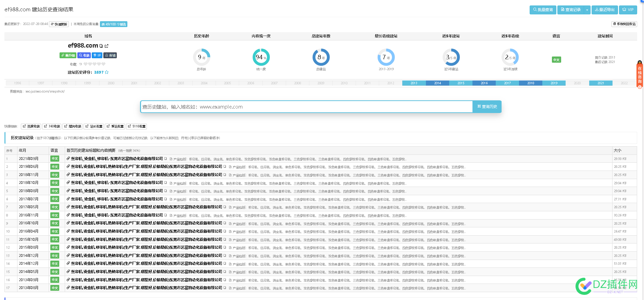Open the 360收录 quick link

click(x=52, y=126)
